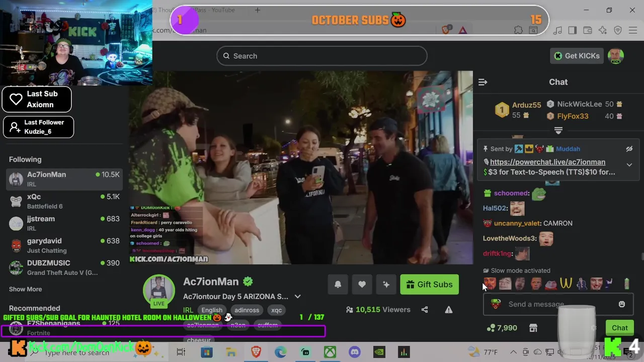Click the schoomed username in chat
The image size is (644, 362).
point(511,193)
